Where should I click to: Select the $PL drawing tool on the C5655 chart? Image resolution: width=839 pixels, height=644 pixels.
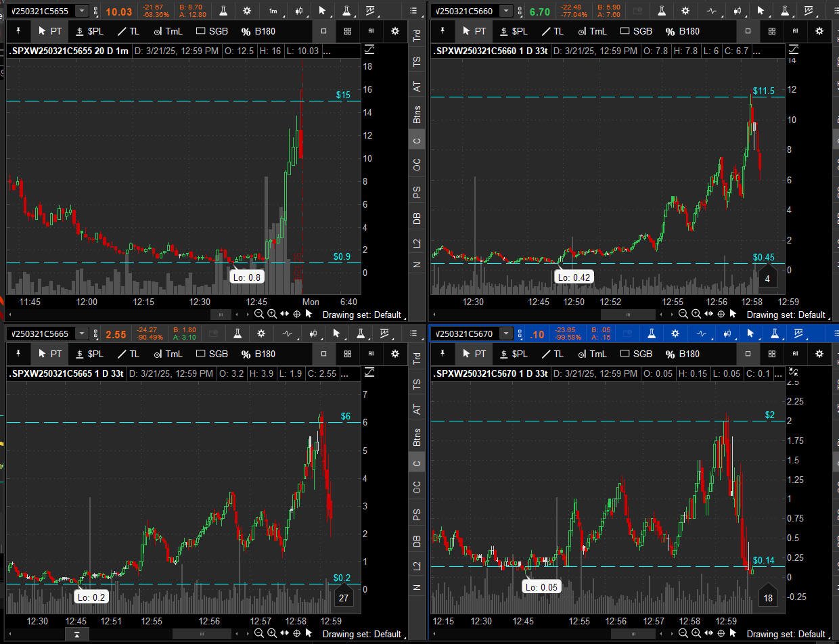coord(90,31)
